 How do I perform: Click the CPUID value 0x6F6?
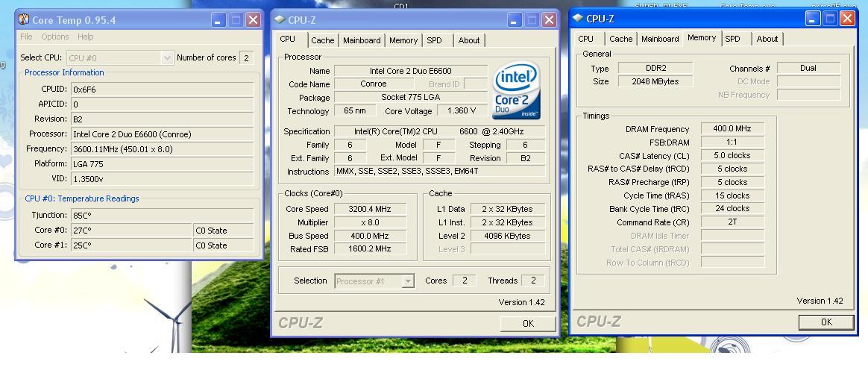click(163, 89)
